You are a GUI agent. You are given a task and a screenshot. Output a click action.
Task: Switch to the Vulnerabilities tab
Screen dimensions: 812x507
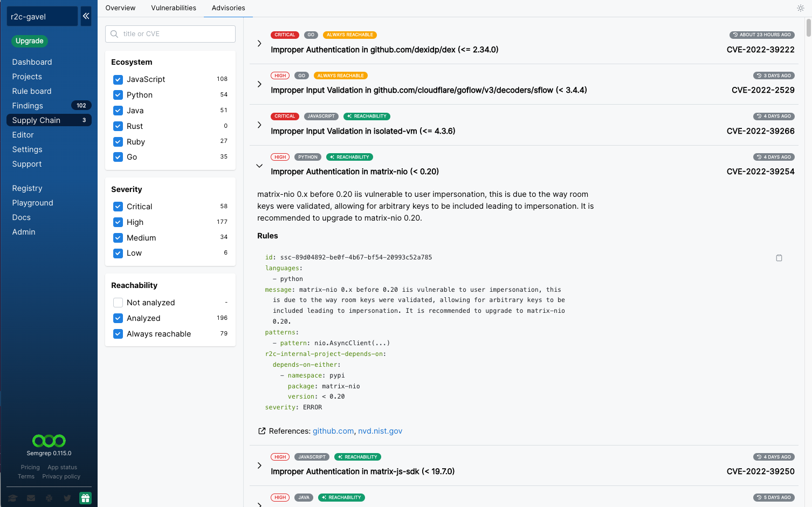coord(174,8)
